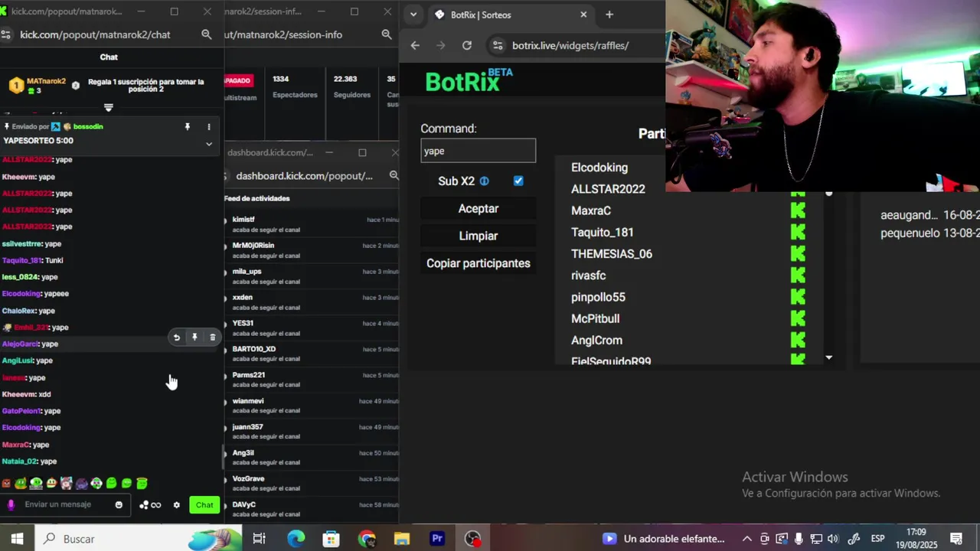
Task: Open the chat points infinity icon
Action: (155, 505)
